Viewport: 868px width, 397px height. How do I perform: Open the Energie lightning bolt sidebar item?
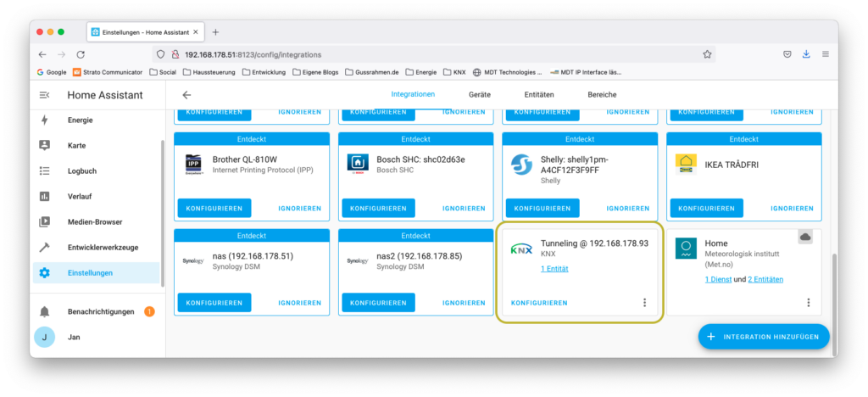click(x=44, y=120)
